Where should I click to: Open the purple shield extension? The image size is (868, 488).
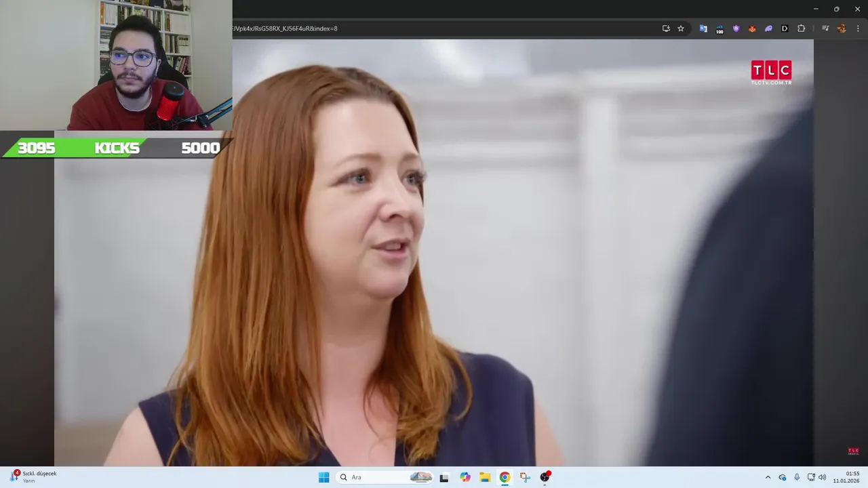736,28
